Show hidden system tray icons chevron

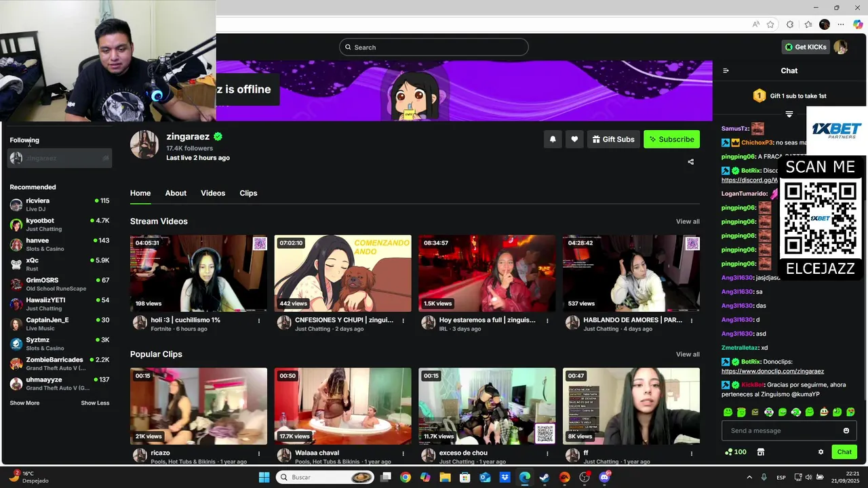(749, 477)
